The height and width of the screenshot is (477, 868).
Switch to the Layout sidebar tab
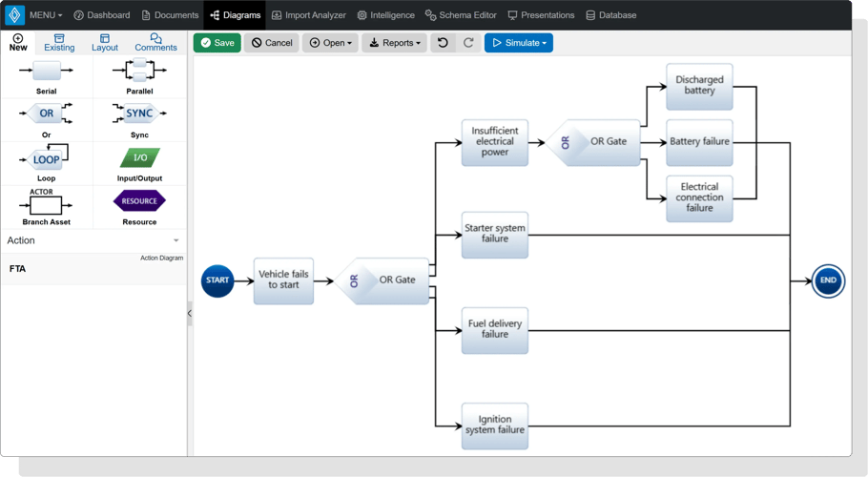[x=105, y=43]
